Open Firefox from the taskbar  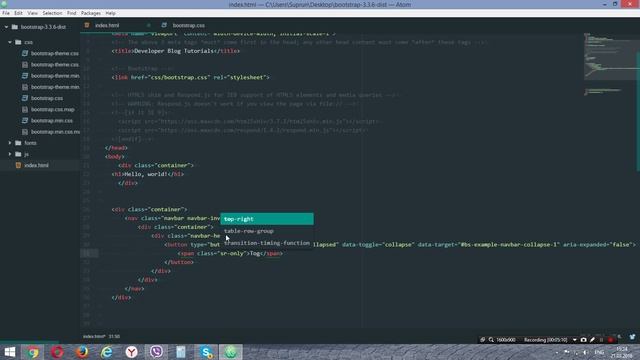(x=82, y=352)
